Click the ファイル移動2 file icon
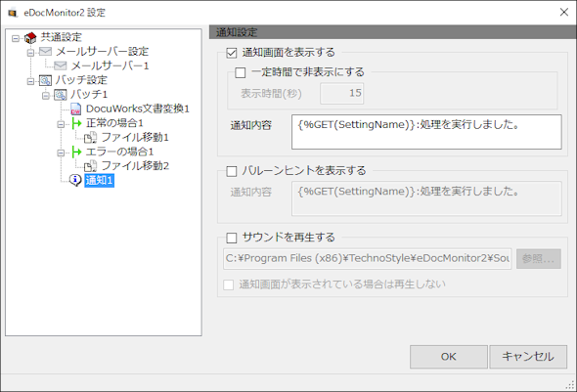The image size is (577, 392). [91, 166]
